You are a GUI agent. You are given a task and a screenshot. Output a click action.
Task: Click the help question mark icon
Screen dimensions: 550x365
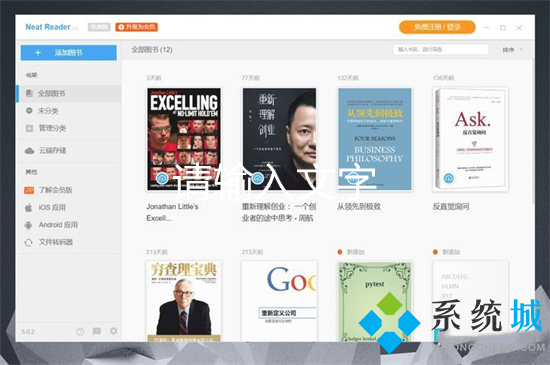pos(80,331)
